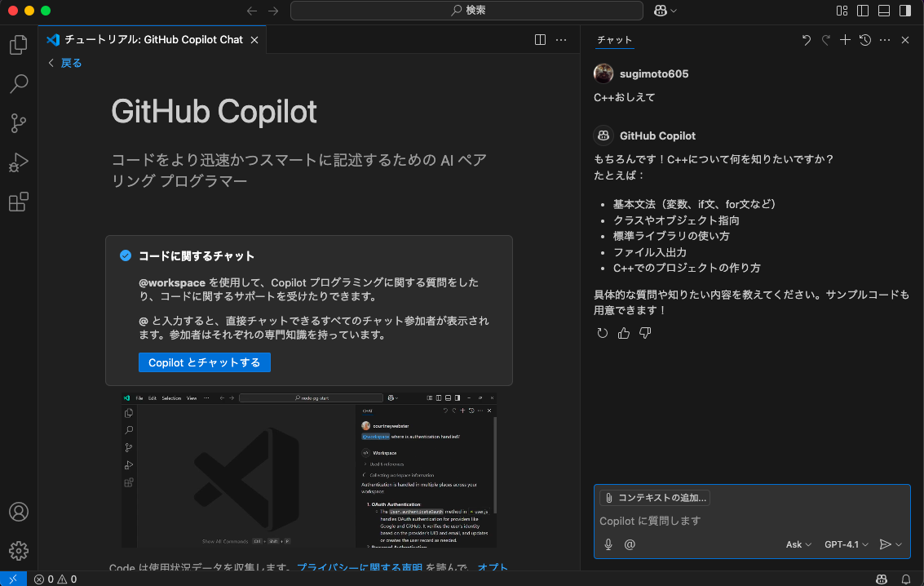Click the 標準ライブラリの使い方 list item
The width and height of the screenshot is (924, 586).
(671, 236)
